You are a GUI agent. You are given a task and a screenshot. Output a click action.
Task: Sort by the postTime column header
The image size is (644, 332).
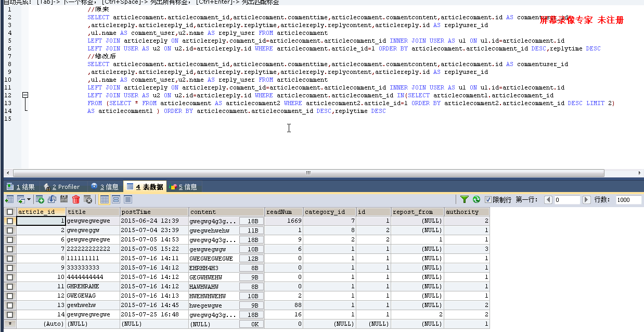(154, 212)
